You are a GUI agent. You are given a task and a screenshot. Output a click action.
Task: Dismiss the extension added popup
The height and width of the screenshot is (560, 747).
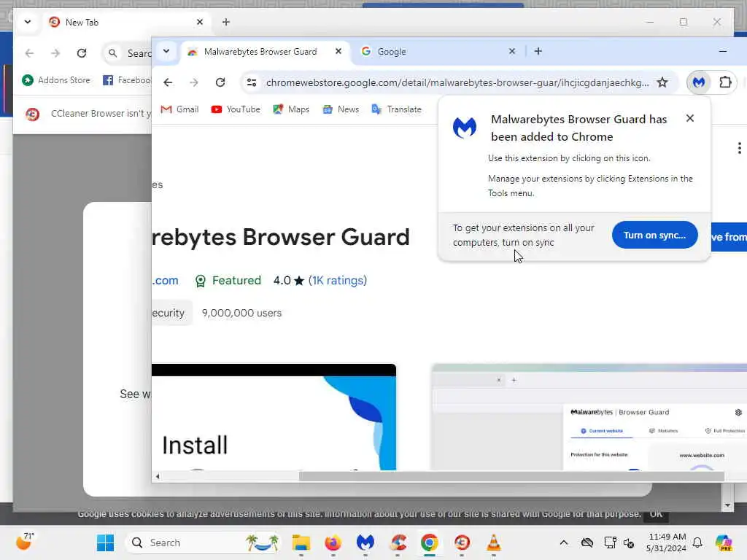click(690, 118)
